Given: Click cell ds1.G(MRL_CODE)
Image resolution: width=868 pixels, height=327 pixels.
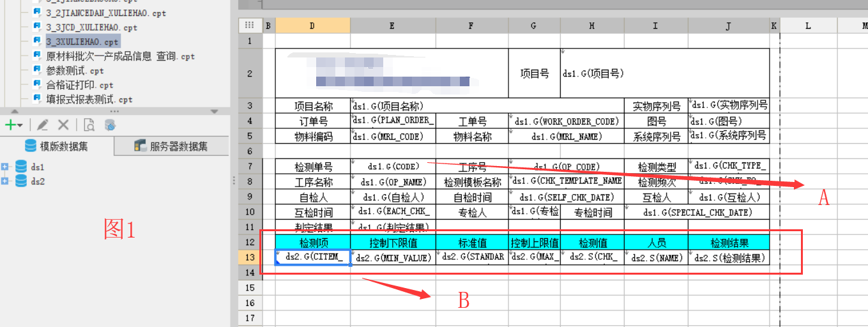Looking at the screenshot, I should (393, 136).
